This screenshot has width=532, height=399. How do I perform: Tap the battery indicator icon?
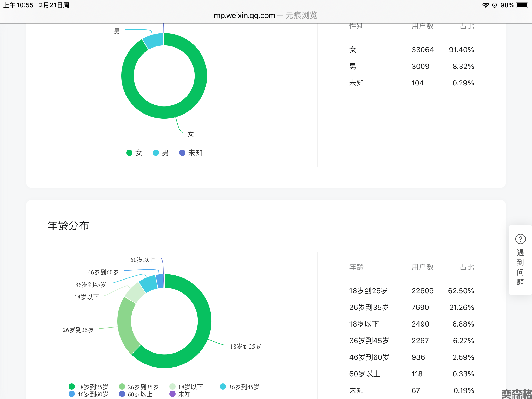(522, 5)
